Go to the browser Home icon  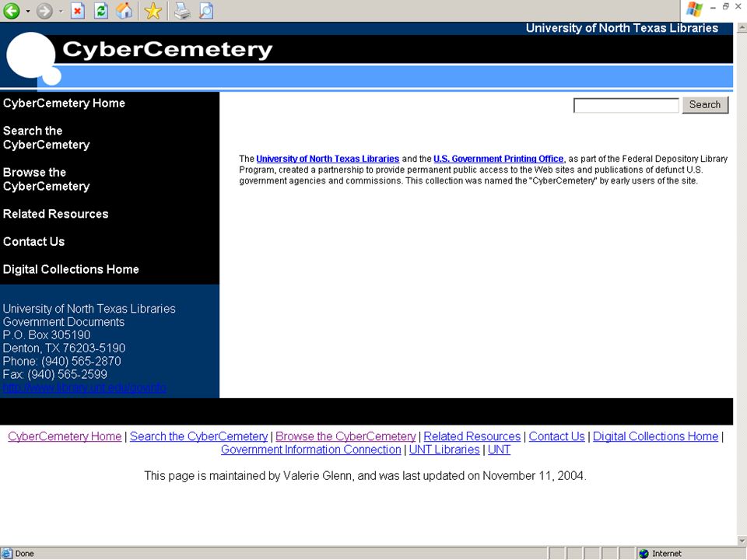coord(124,10)
